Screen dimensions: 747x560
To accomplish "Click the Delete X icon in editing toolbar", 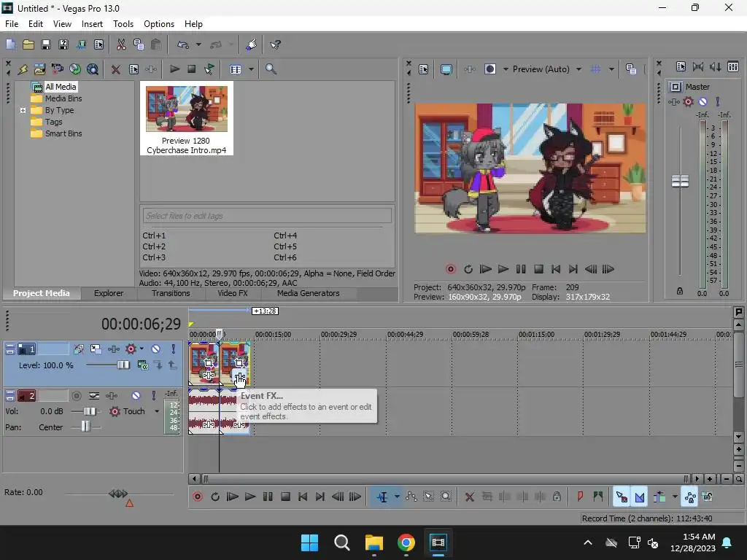I will click(469, 497).
